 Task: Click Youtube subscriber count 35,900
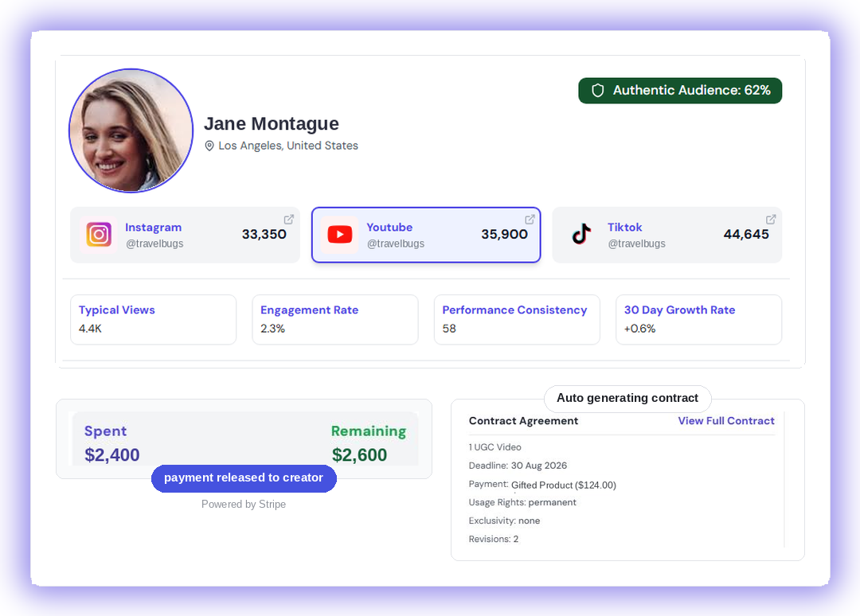[x=504, y=235]
